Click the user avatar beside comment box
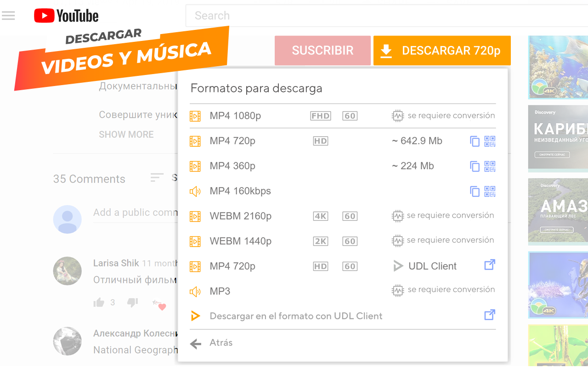This screenshot has height=368, width=588. click(x=68, y=219)
